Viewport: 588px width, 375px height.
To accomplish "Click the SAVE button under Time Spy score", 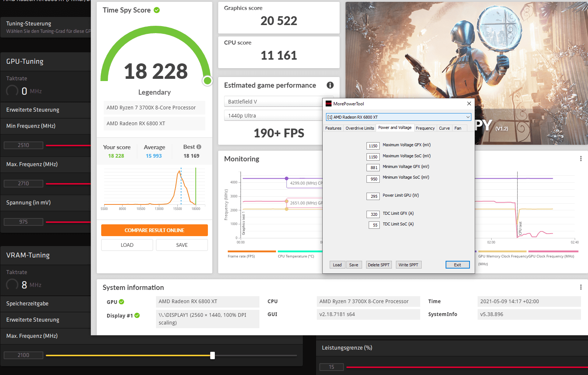I will coord(182,245).
